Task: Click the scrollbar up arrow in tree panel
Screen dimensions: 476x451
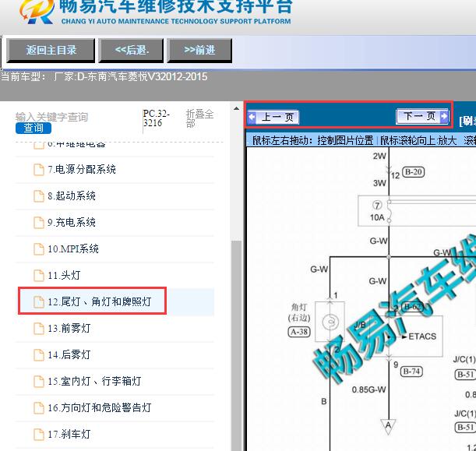Action: pyautogui.click(x=237, y=108)
